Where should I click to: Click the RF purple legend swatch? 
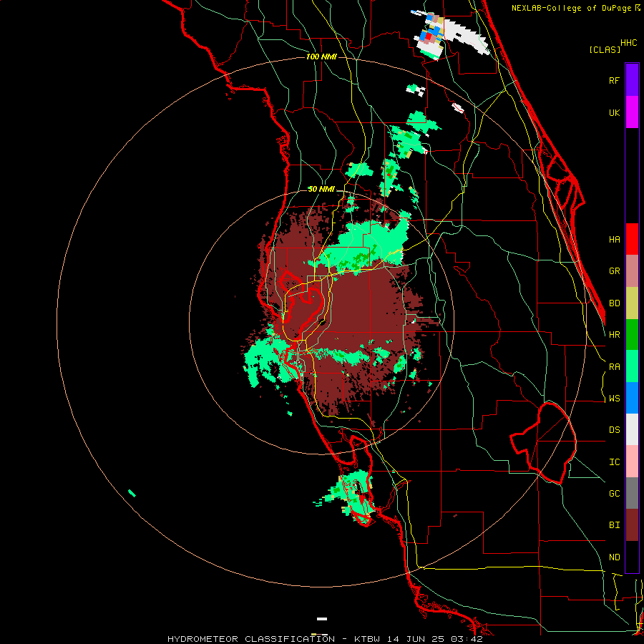pos(632,80)
